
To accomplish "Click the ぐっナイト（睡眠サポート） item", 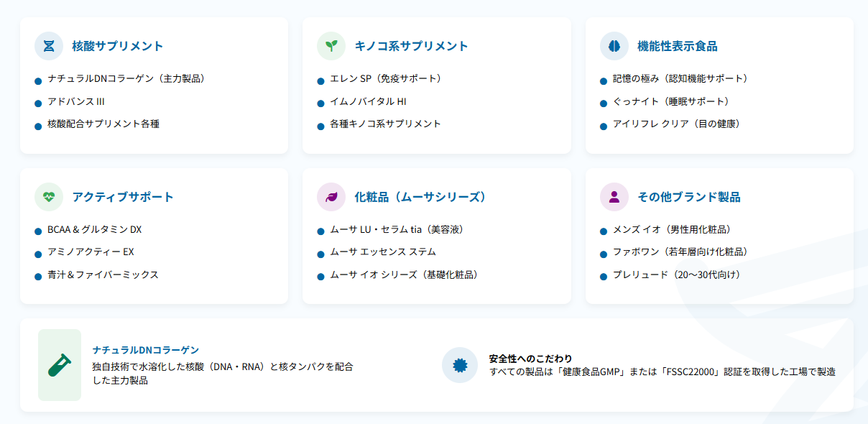I will (x=673, y=101).
